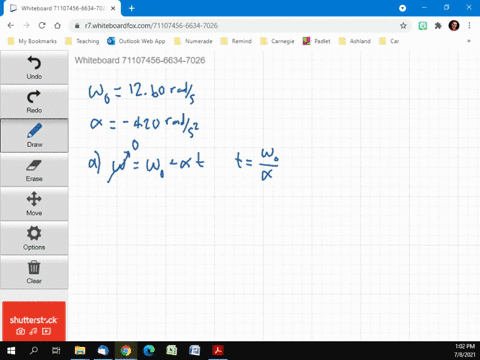Open the browser home page
The height and width of the screenshot is (360, 480).
[58, 26]
